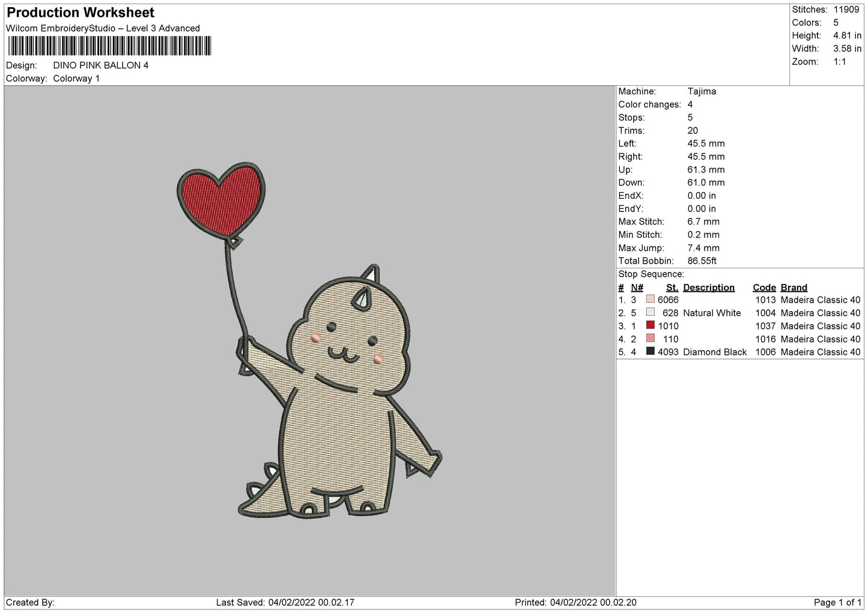Viewport: 868px width, 613px height.
Task: Click the Production Worksheet title
Action: [80, 13]
